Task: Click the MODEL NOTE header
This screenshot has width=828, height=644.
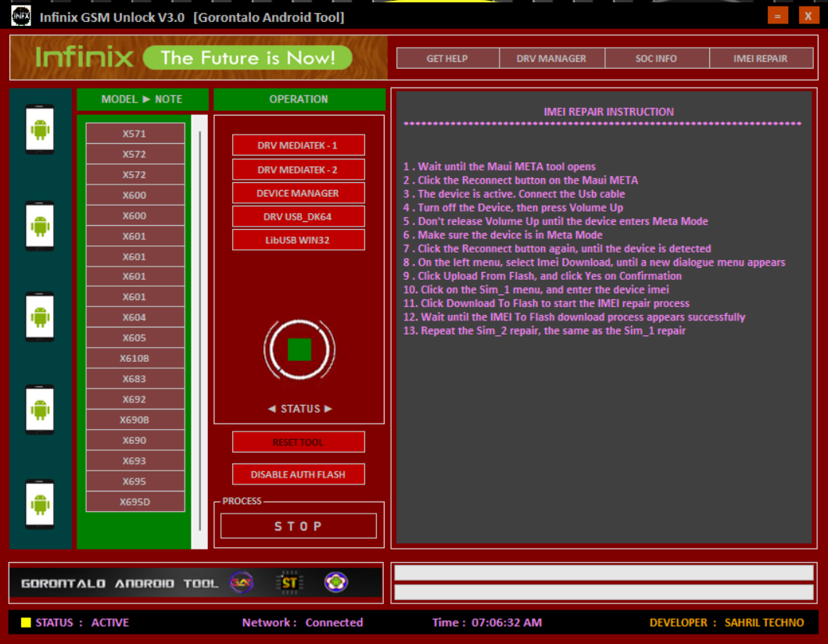Action: pyautogui.click(x=142, y=99)
